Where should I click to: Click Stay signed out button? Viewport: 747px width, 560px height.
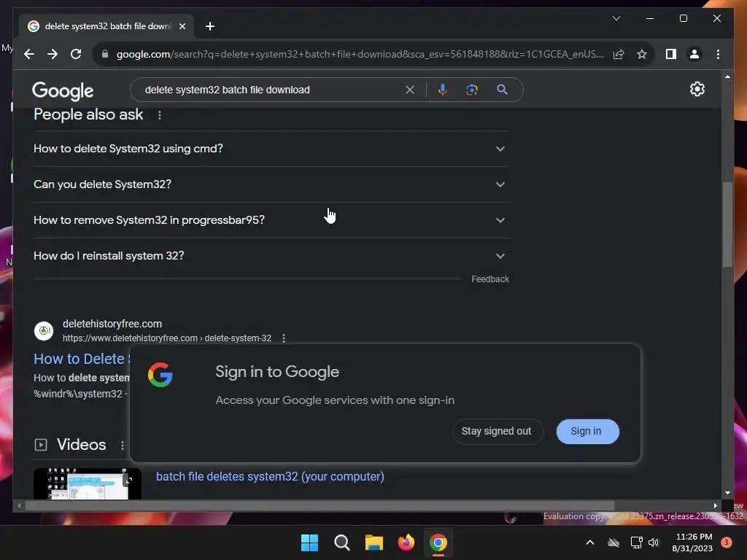tap(496, 431)
